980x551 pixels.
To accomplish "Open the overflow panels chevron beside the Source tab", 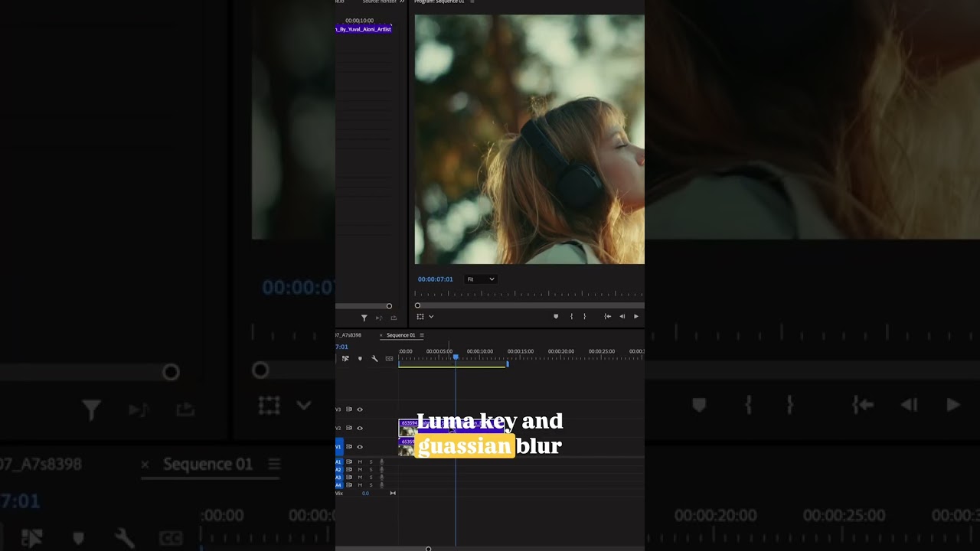I will (402, 2).
